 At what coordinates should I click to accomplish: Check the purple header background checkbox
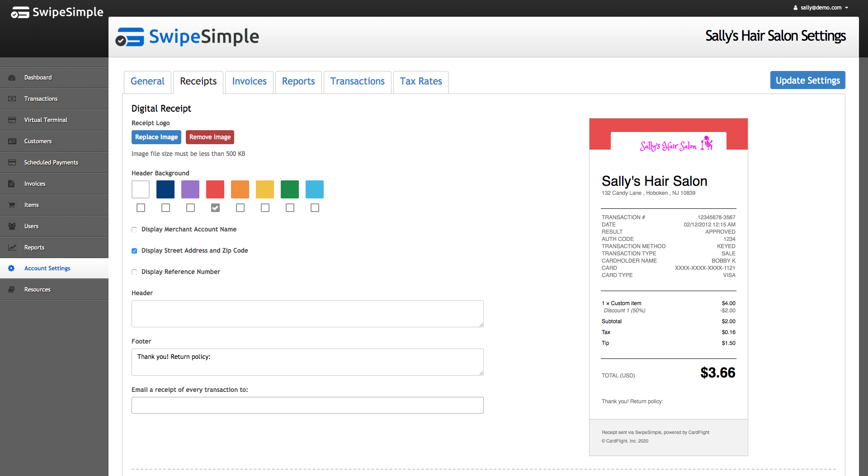tap(190, 208)
